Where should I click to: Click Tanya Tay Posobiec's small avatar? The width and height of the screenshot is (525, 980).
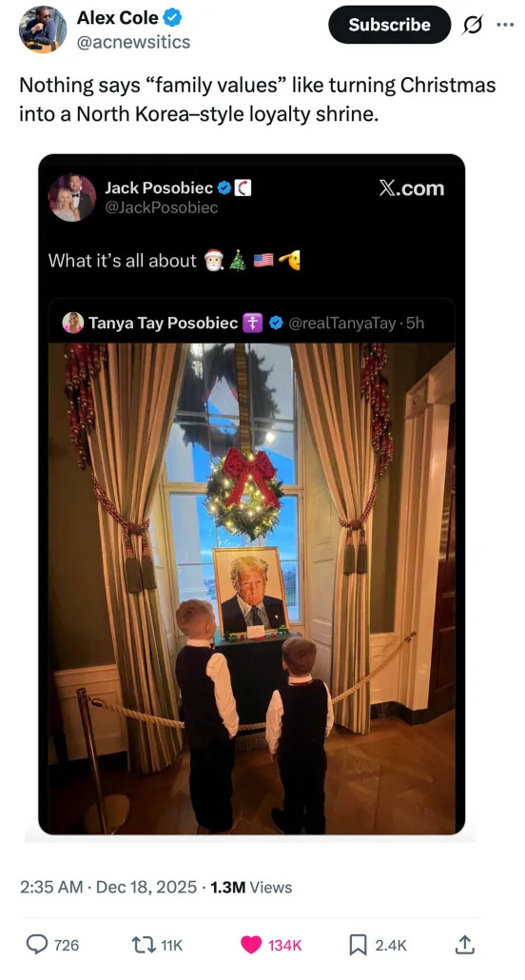(73, 323)
